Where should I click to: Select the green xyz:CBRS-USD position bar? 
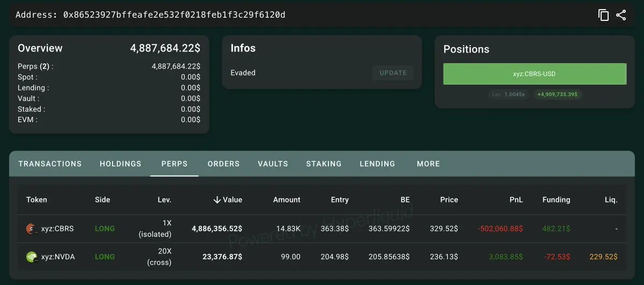(x=535, y=74)
